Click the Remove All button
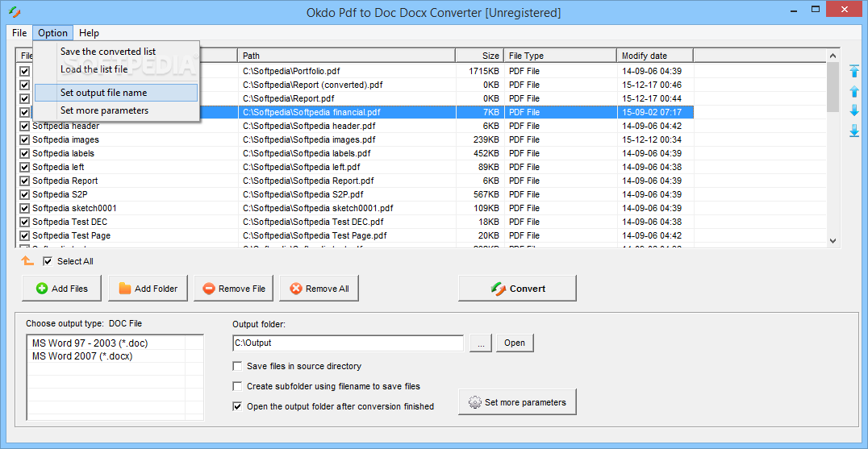 (319, 288)
